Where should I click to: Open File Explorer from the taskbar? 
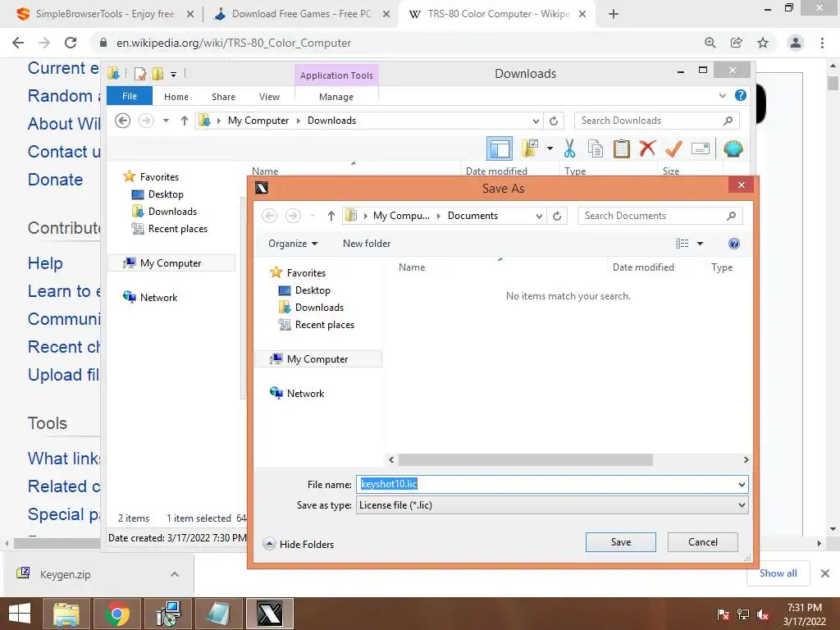click(66, 614)
